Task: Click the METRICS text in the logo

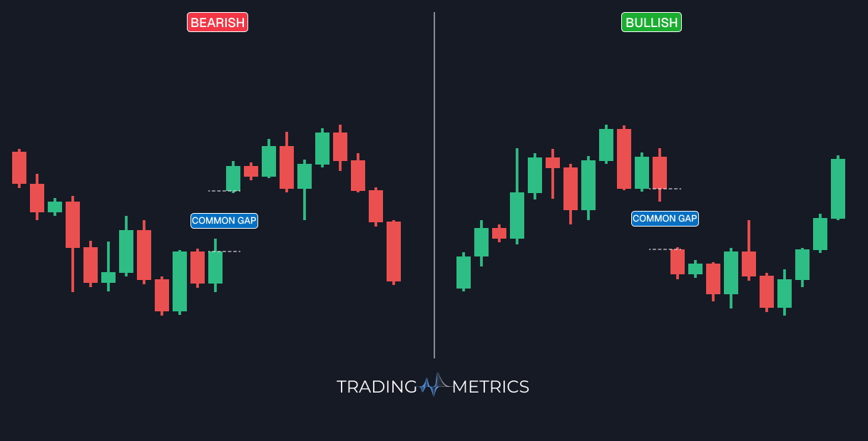Action: click(x=491, y=387)
